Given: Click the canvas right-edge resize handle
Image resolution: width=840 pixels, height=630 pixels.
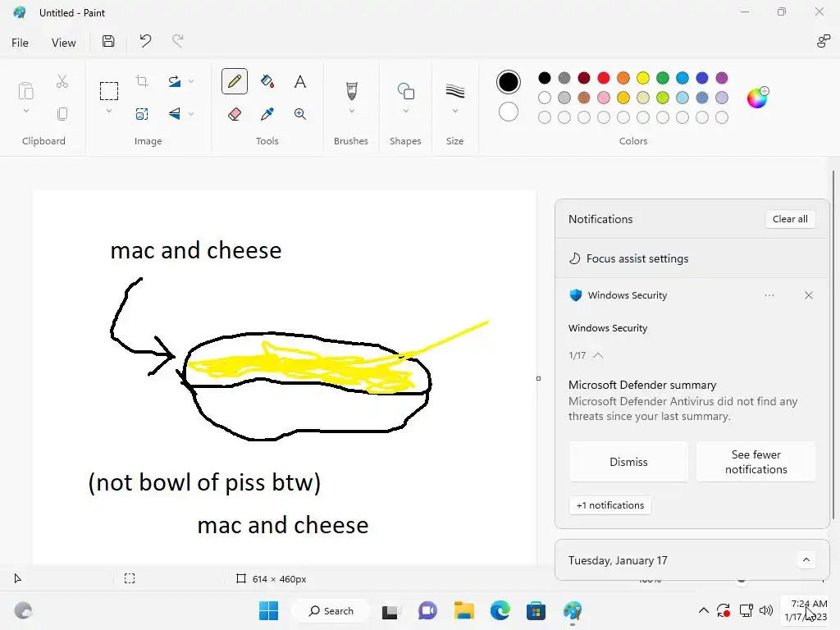Looking at the screenshot, I should tap(538, 378).
